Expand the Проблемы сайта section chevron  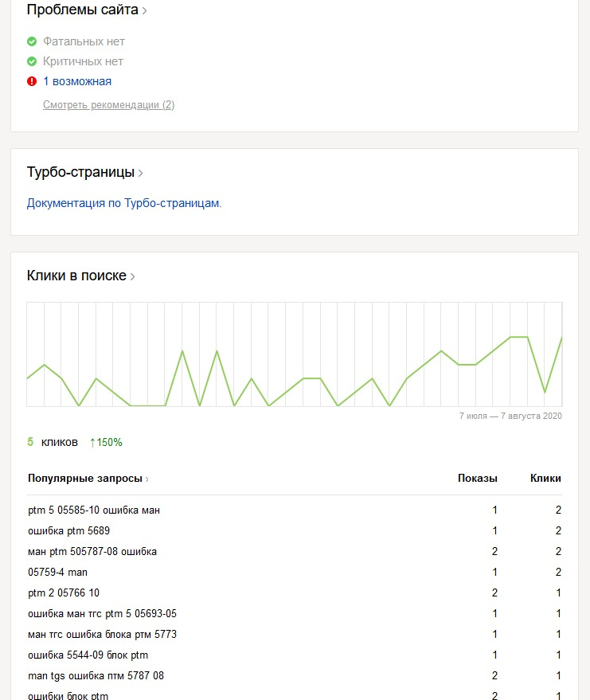pyautogui.click(x=144, y=11)
